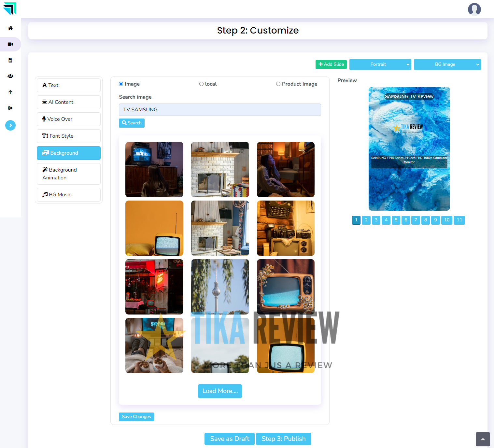Click the Home icon in the sidebar
This screenshot has height=448, width=494.
point(10,28)
